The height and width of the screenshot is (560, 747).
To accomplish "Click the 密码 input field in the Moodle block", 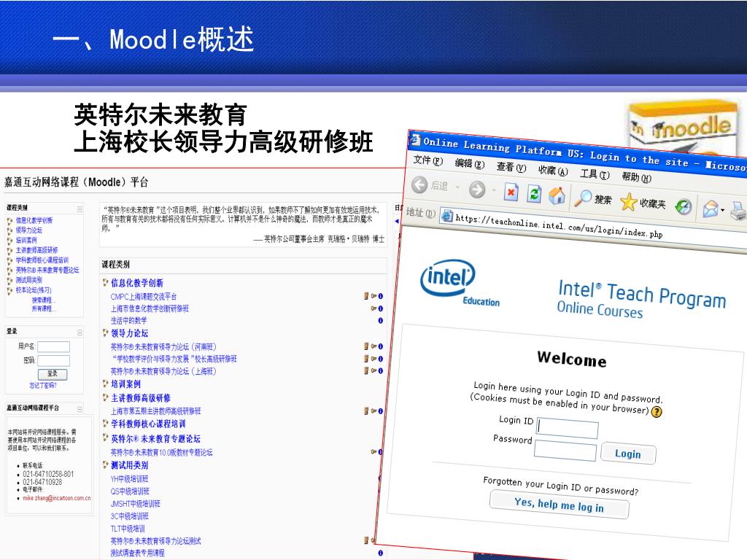I will [x=53, y=360].
